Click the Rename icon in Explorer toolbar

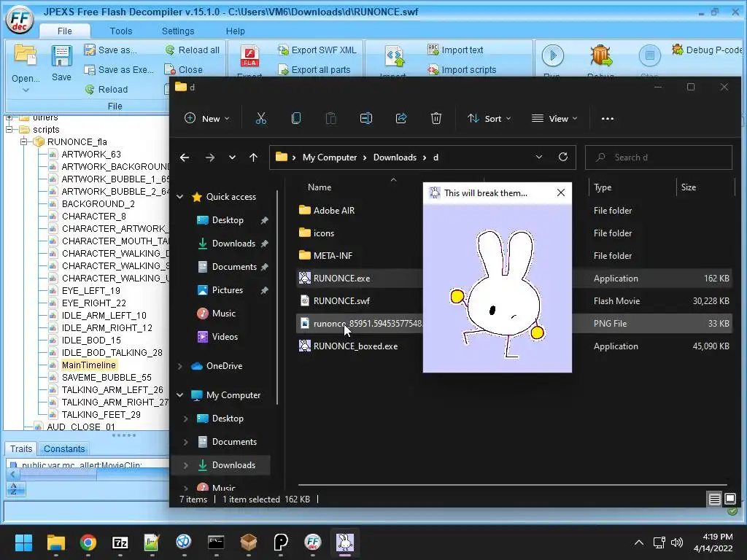click(366, 119)
